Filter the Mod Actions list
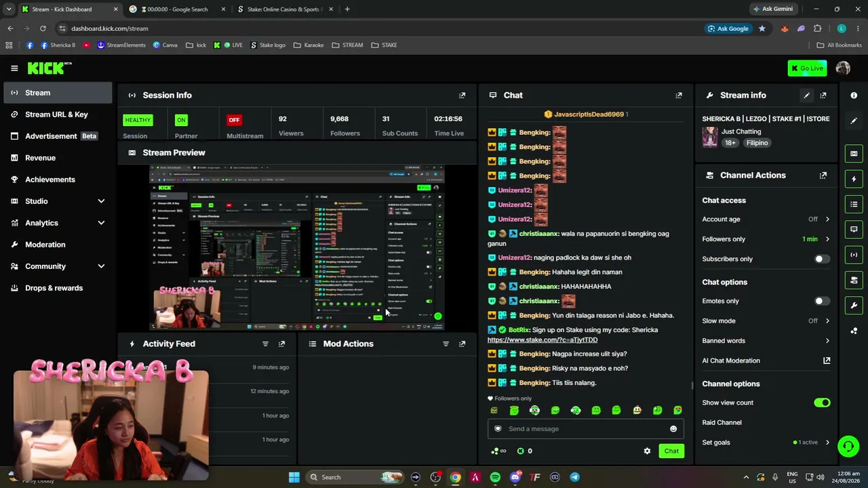Viewport: 868px width, 488px height. (x=446, y=344)
